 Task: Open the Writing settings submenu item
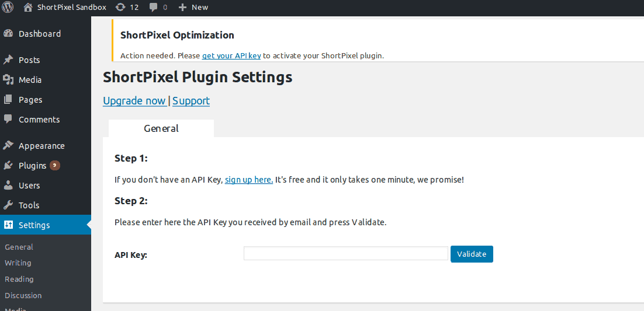18,263
